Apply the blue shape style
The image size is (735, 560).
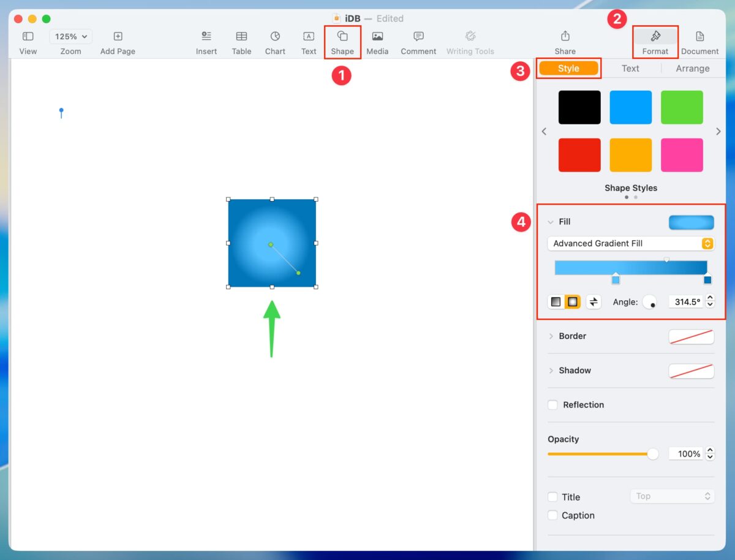click(631, 107)
